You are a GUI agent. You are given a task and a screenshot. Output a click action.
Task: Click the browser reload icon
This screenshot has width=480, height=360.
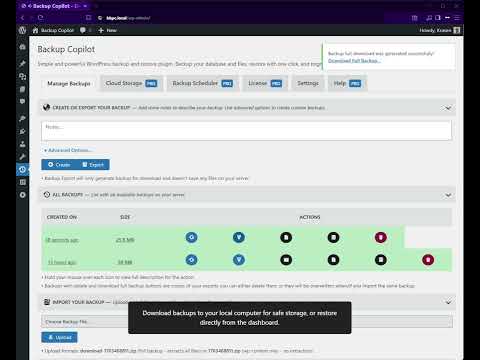point(41,17)
